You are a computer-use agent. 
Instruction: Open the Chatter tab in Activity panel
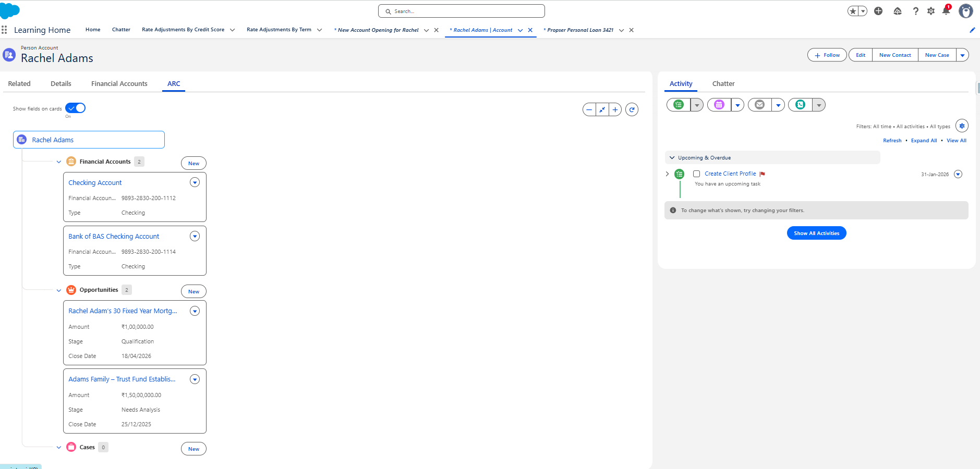723,83
